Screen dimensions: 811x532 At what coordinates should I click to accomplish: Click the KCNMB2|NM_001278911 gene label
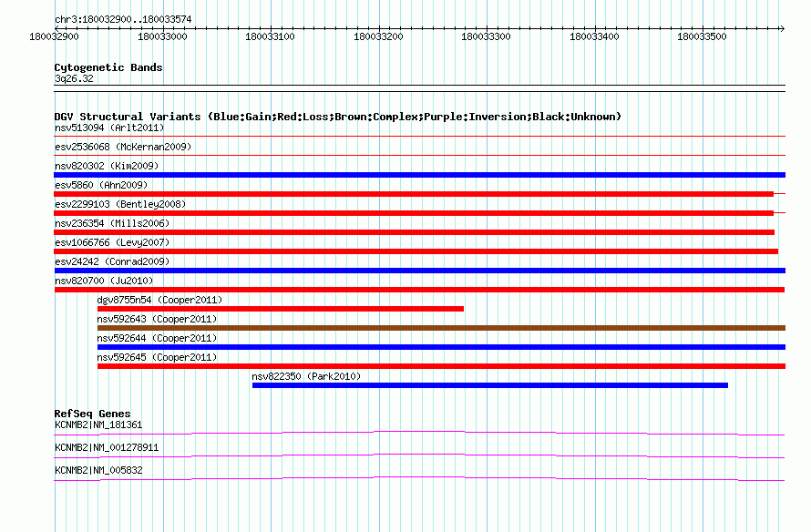click(107, 447)
